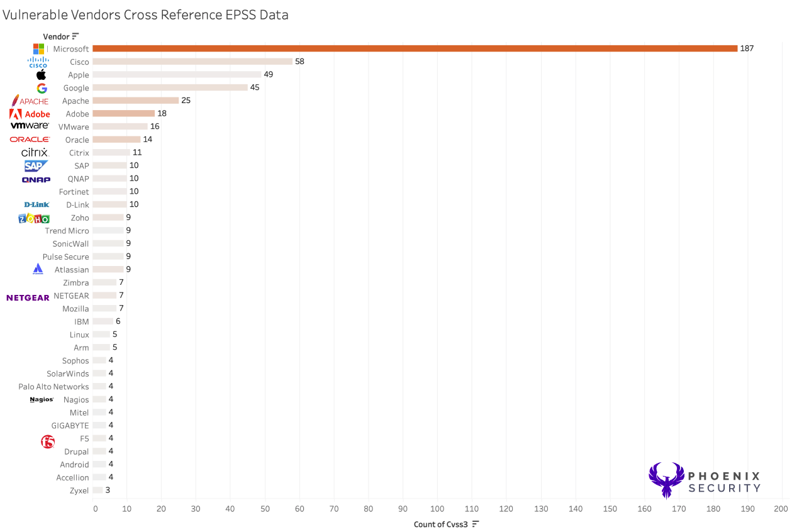Click the Zimbra vendor label
Image resolution: width=792 pixels, height=532 pixels.
(x=76, y=283)
